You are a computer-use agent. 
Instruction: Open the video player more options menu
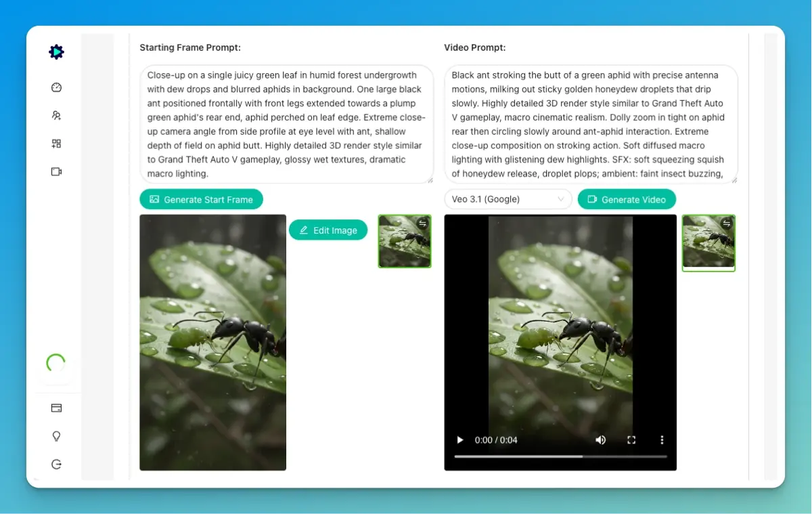pyautogui.click(x=662, y=440)
